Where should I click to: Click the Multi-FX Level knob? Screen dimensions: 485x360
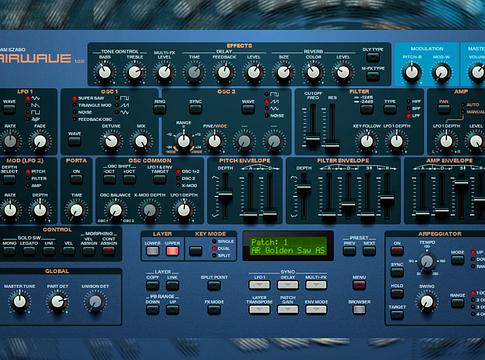[x=164, y=72]
